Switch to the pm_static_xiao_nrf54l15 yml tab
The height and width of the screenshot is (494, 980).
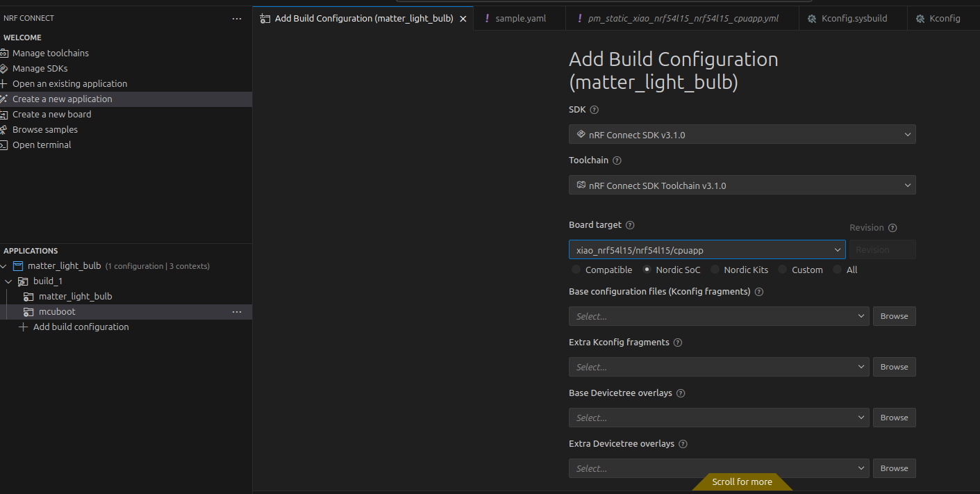(682, 19)
